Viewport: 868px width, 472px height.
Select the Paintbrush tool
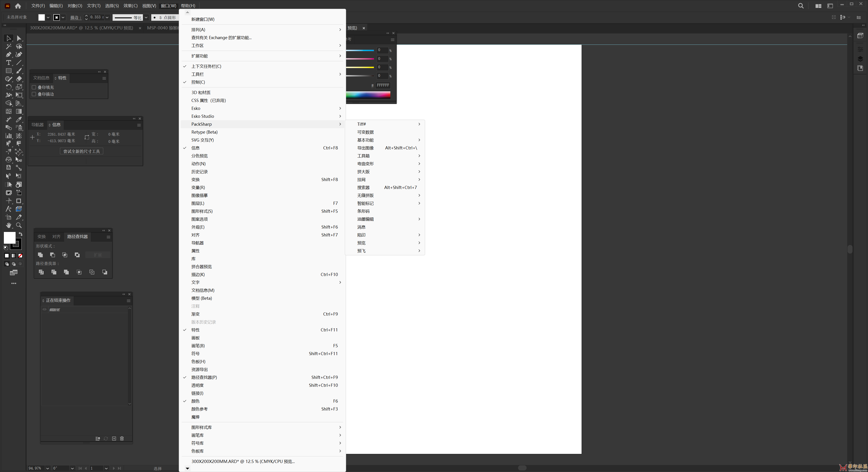(19, 71)
